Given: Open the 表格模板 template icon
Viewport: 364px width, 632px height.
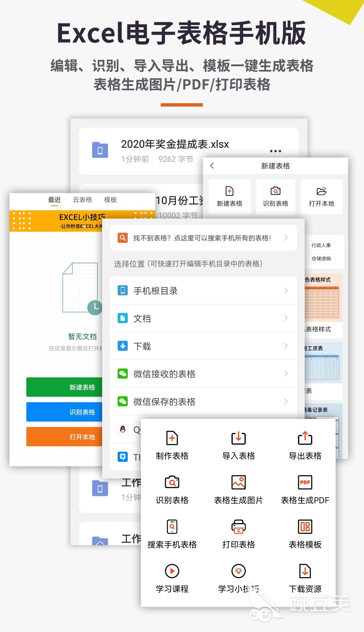Looking at the screenshot, I should [x=305, y=526].
